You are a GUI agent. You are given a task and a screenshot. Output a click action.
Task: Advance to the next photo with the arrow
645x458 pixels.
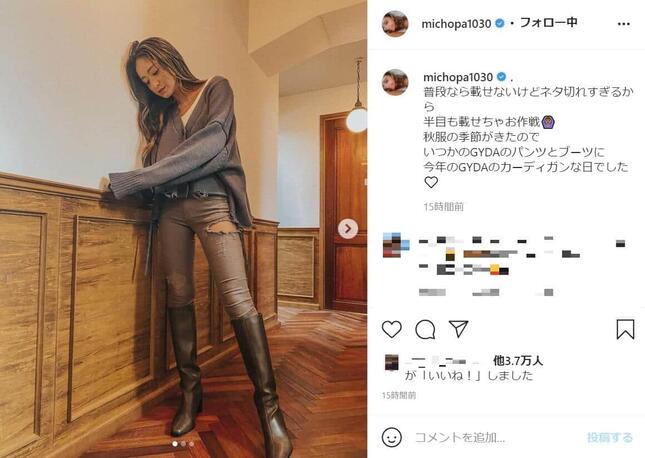coord(348,229)
